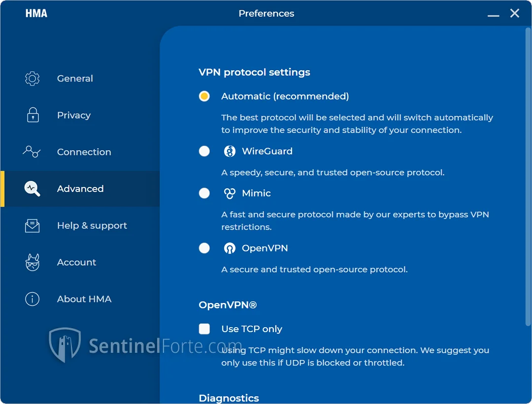Viewport: 532px width, 404px height.
Task: Enable the Use TCP only checkbox
Action: [204, 329]
